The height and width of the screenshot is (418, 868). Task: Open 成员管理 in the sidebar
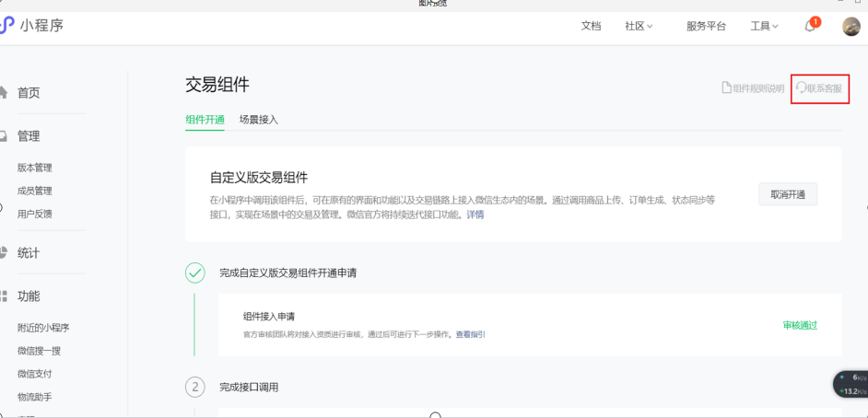pyautogui.click(x=35, y=192)
